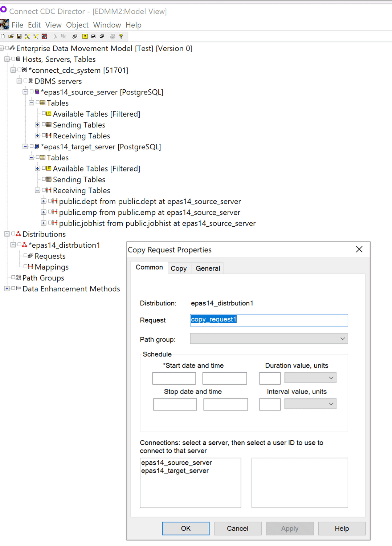Click the red Distributions node icon
The image size is (392, 546).
coord(18,234)
